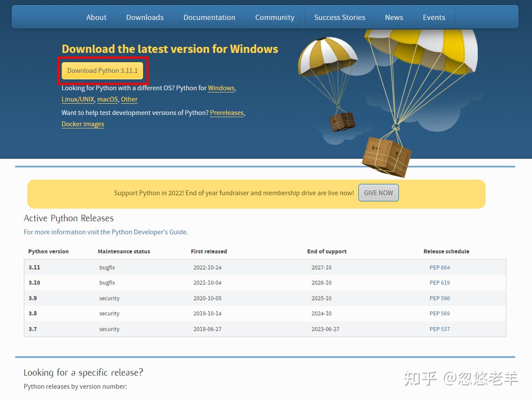This screenshot has height=400, width=532.
Task: Select Community in the navigation bar
Action: click(275, 17)
